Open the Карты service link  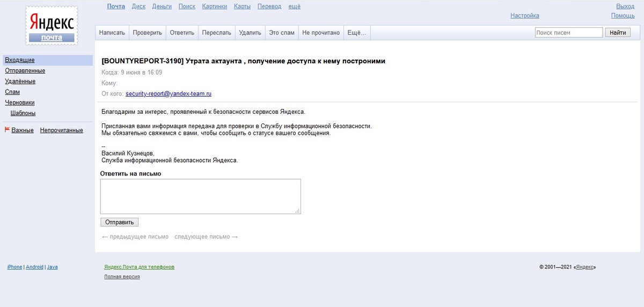(x=243, y=6)
